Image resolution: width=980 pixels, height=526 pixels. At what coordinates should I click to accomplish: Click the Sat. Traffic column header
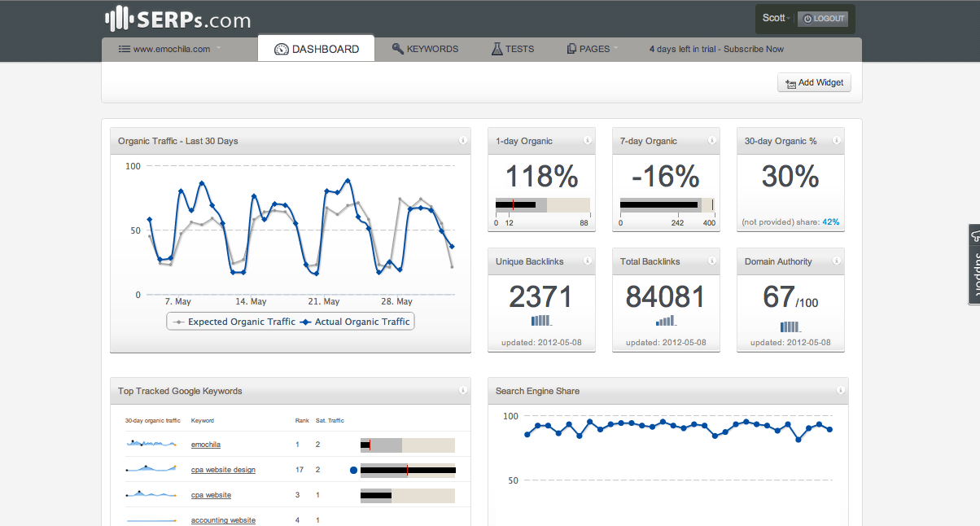click(330, 421)
